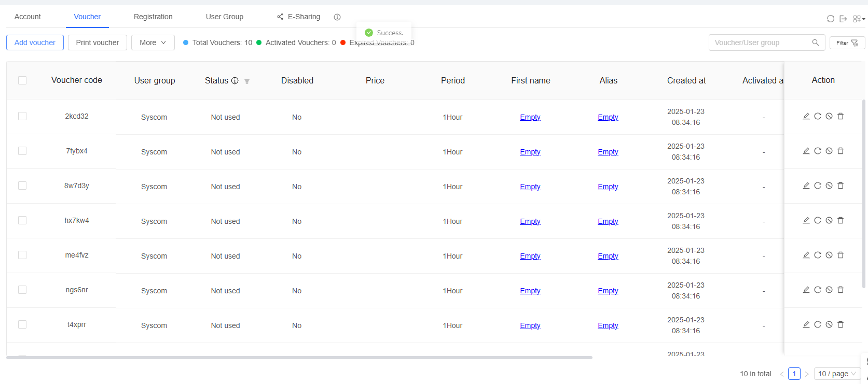Click the magnifier icon in the search box

click(815, 42)
